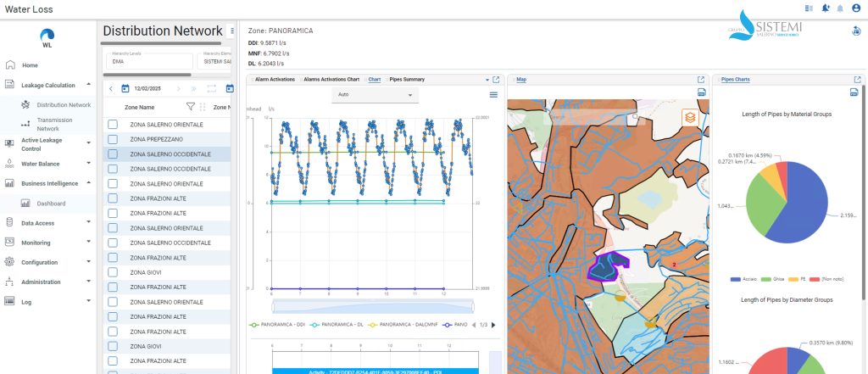Click the chart time range navigator slider
This screenshot has height=374, width=868.
[372, 304]
